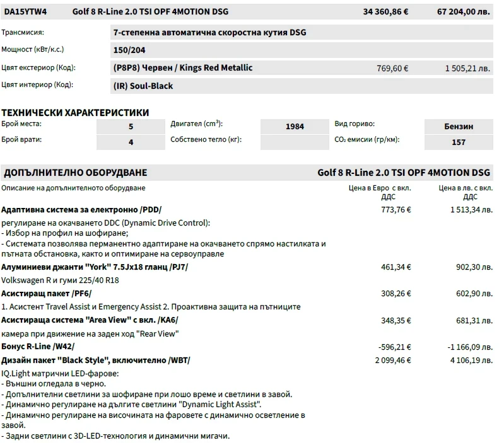Click Задни светлини с 3D-LED-технология line

pos(115,436)
